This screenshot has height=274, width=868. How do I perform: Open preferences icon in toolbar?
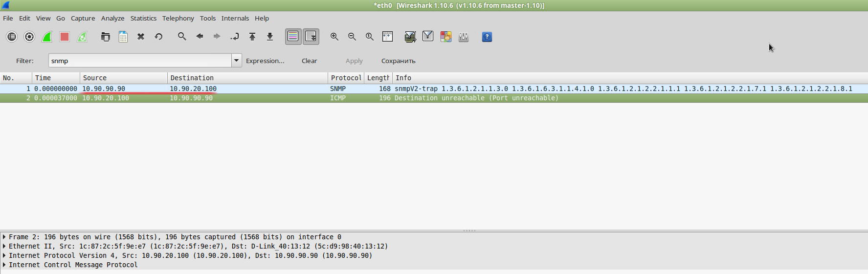click(x=463, y=37)
